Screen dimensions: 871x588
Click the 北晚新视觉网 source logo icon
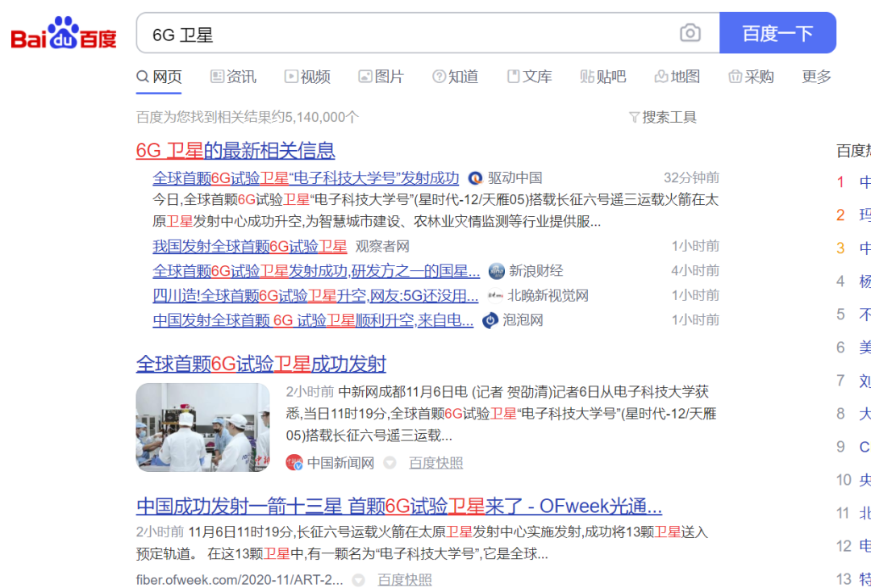(495, 296)
